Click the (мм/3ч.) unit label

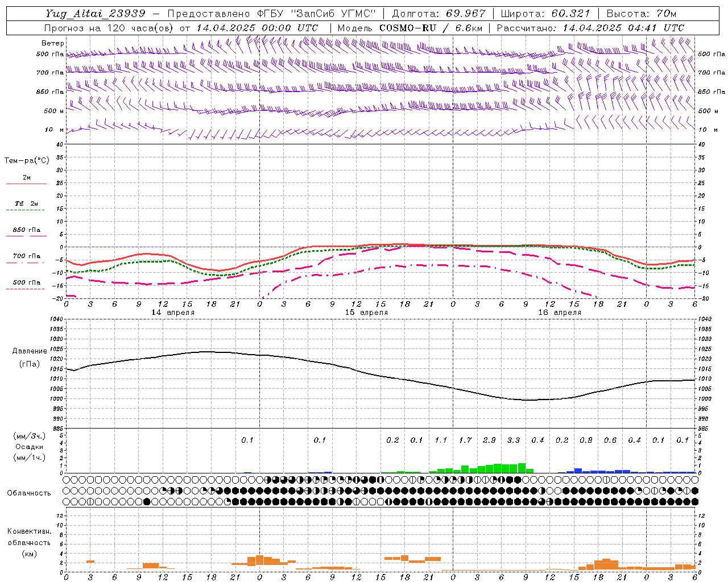[28, 436]
